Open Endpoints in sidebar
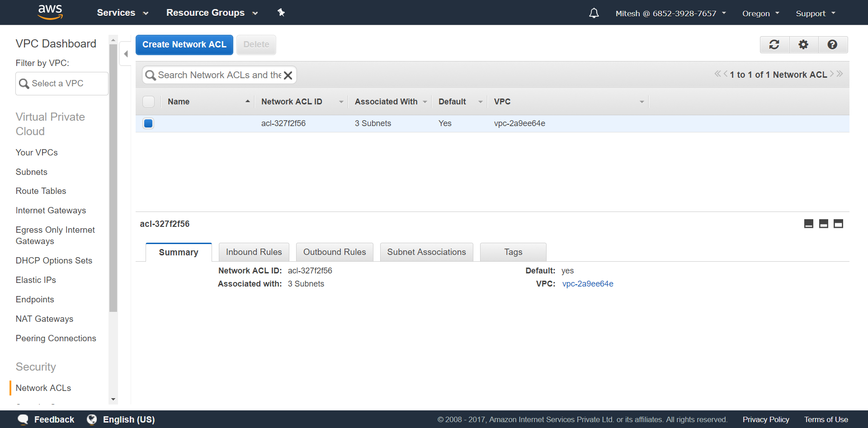 pos(35,300)
